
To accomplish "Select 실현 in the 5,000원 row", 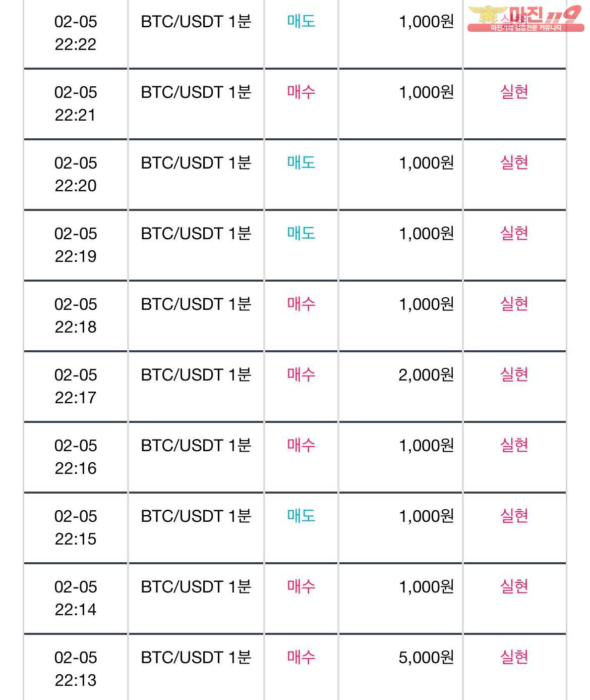I will pos(514,657).
